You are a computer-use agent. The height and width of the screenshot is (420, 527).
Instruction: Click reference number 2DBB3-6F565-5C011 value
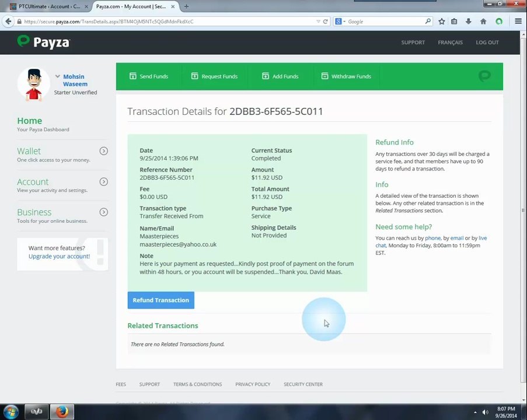[167, 177]
